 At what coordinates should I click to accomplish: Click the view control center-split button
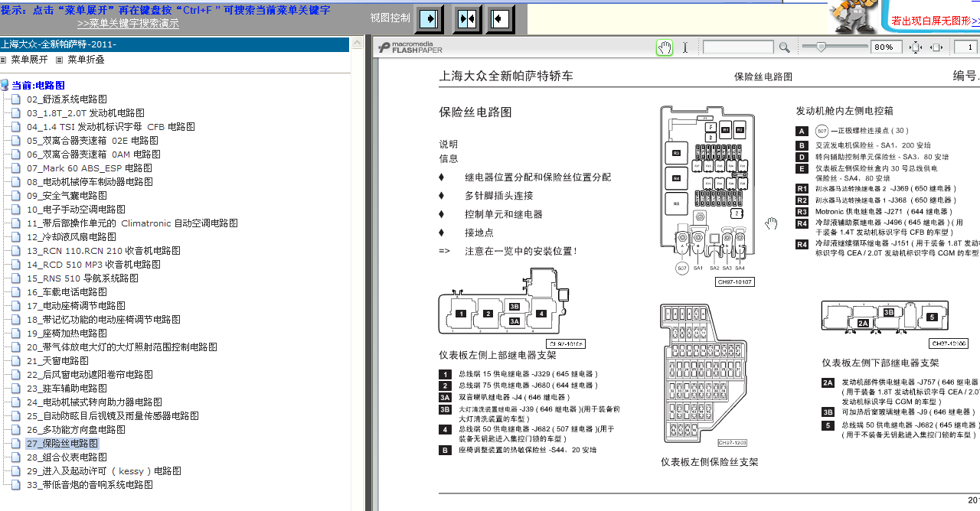tap(465, 18)
